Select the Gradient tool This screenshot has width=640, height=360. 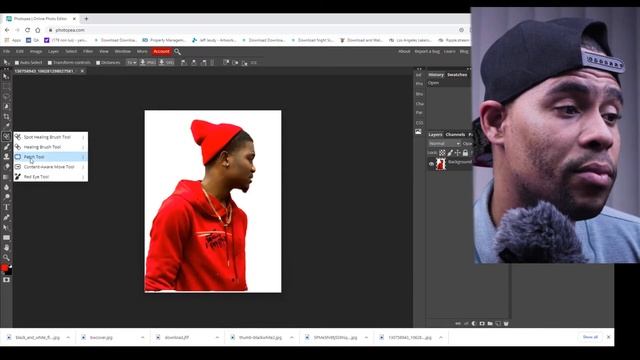(x=6, y=177)
